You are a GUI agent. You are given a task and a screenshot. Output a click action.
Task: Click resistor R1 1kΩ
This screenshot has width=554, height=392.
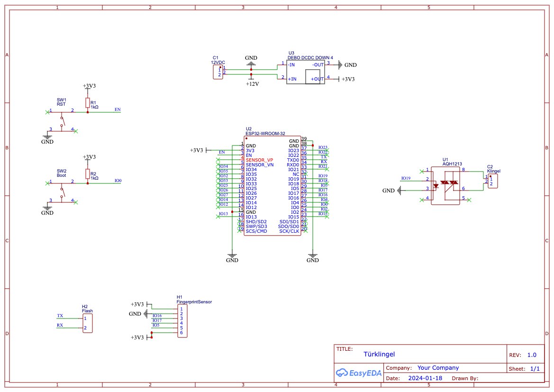[88, 103]
